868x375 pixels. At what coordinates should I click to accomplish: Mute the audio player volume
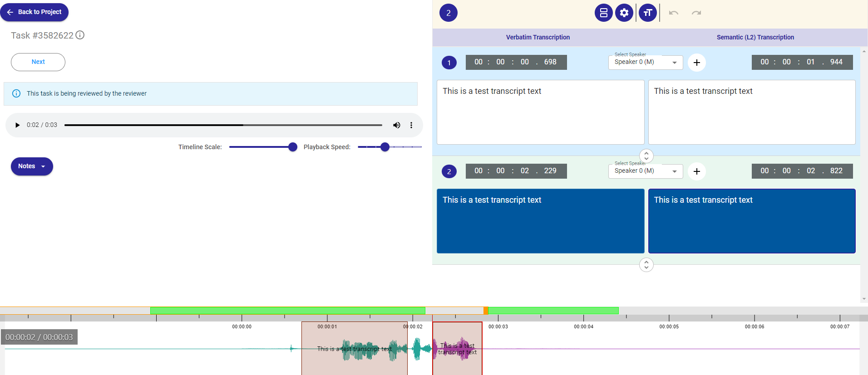pyautogui.click(x=397, y=125)
